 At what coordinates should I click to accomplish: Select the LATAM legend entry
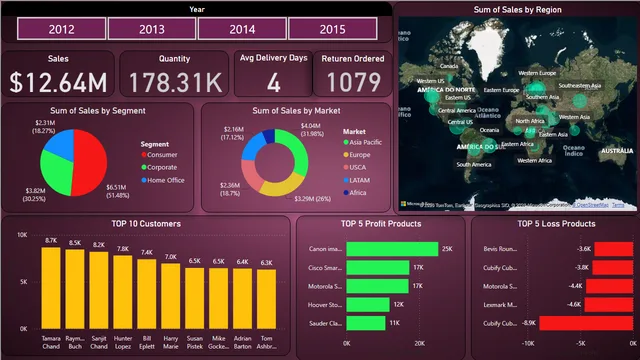click(x=356, y=180)
